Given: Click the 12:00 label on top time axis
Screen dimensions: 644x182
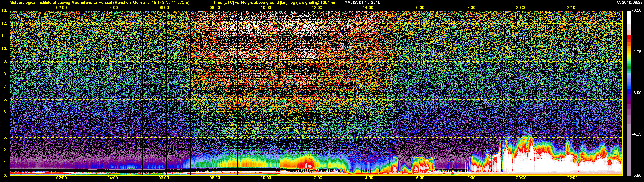Looking at the screenshot, I should coord(317,8).
